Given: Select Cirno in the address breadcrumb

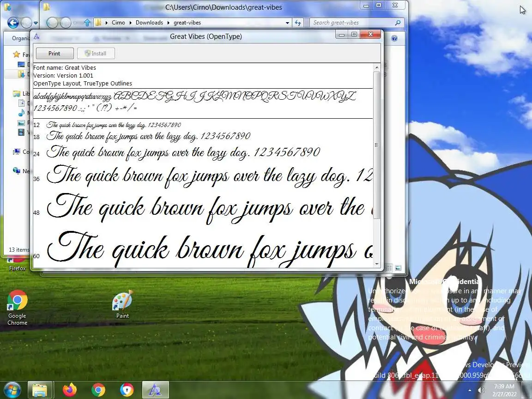Looking at the screenshot, I should point(118,23).
